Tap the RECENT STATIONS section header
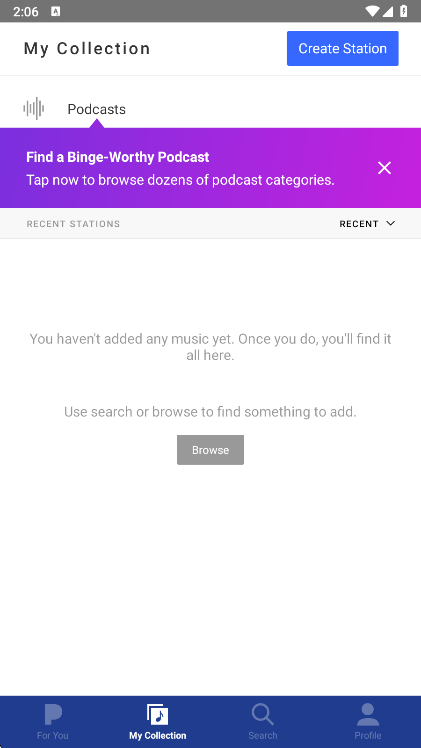This screenshot has width=421, height=748. click(x=73, y=224)
